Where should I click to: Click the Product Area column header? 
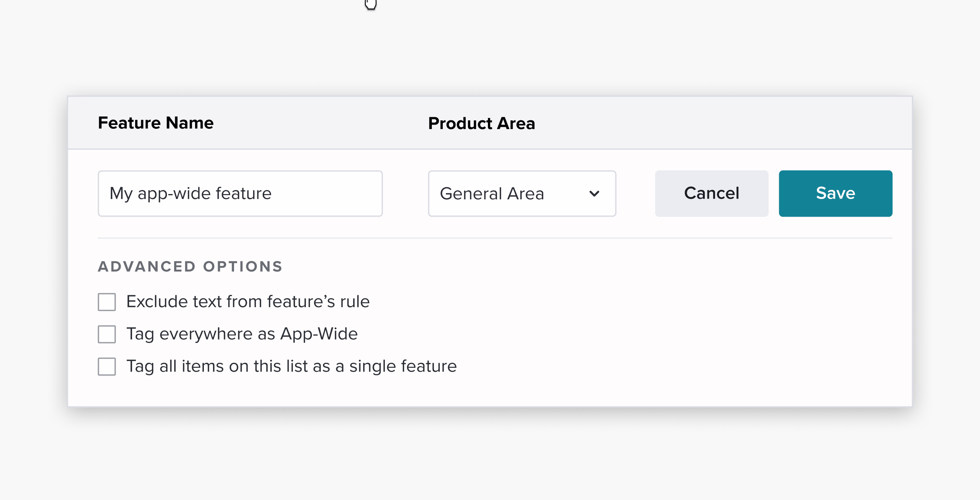point(481,123)
